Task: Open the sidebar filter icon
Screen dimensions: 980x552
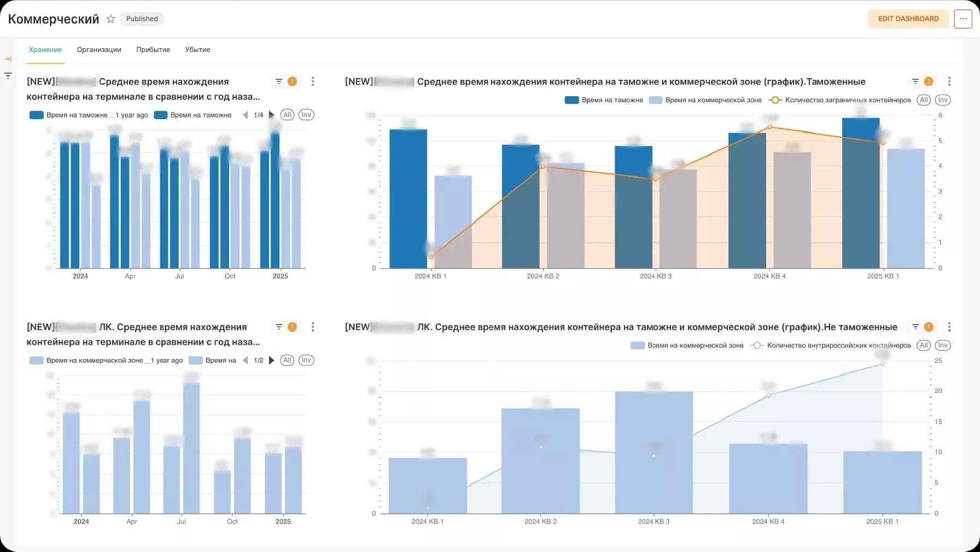Action: pos(8,76)
